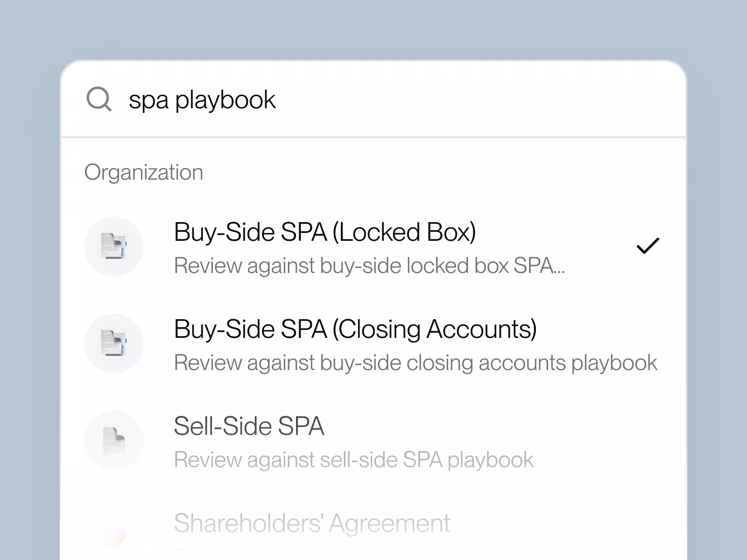This screenshot has width=747, height=560.
Task: Click 'Review against sell-side SPA playbook' text
Action: (x=353, y=460)
